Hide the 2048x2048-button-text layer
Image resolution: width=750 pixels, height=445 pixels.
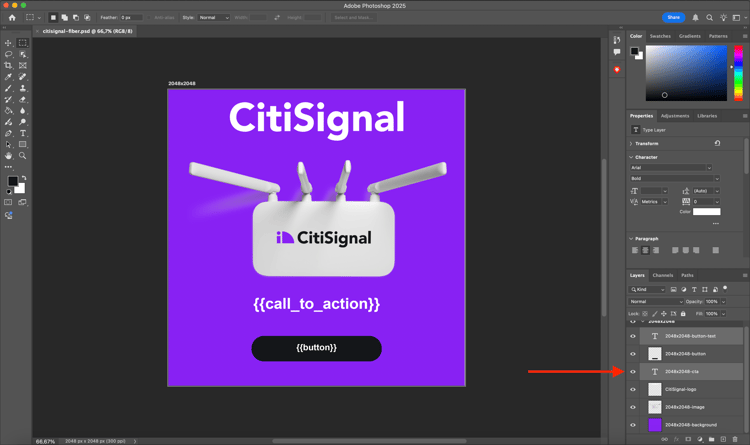pos(633,336)
